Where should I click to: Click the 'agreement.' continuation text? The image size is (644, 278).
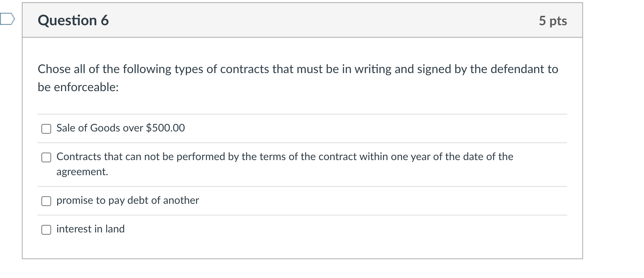(82, 172)
